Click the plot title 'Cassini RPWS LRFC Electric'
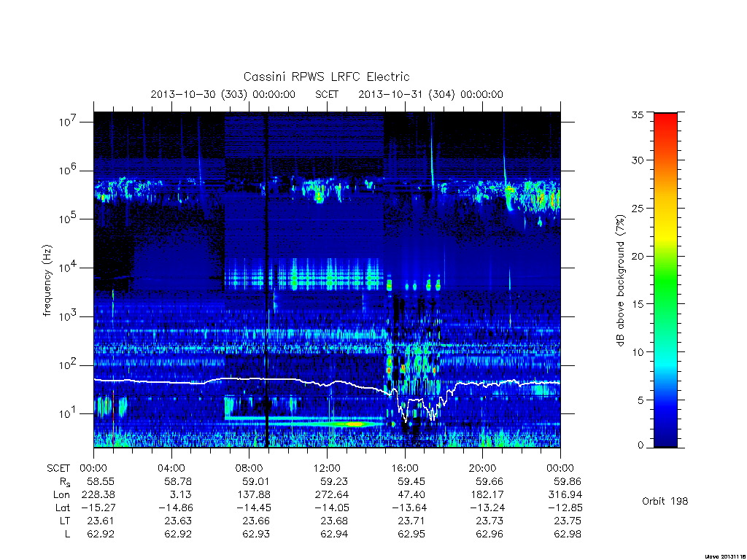Screen dimensions: 747x560 326,77
